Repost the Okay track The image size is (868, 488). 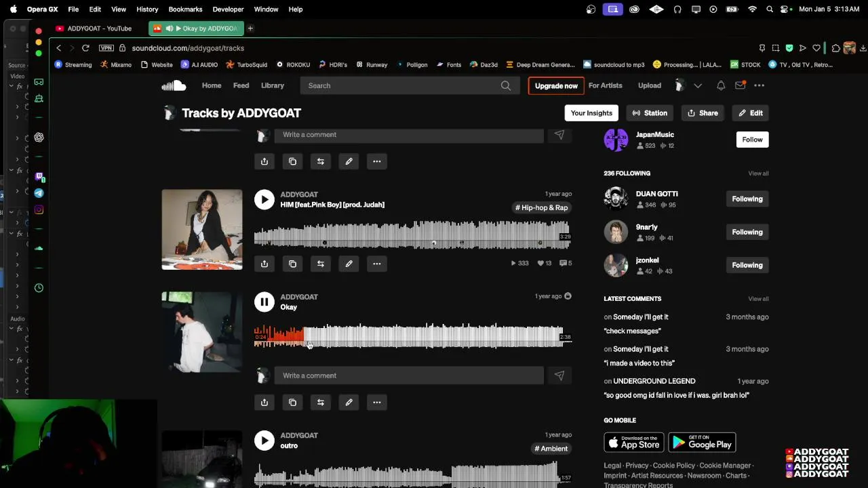tap(321, 403)
